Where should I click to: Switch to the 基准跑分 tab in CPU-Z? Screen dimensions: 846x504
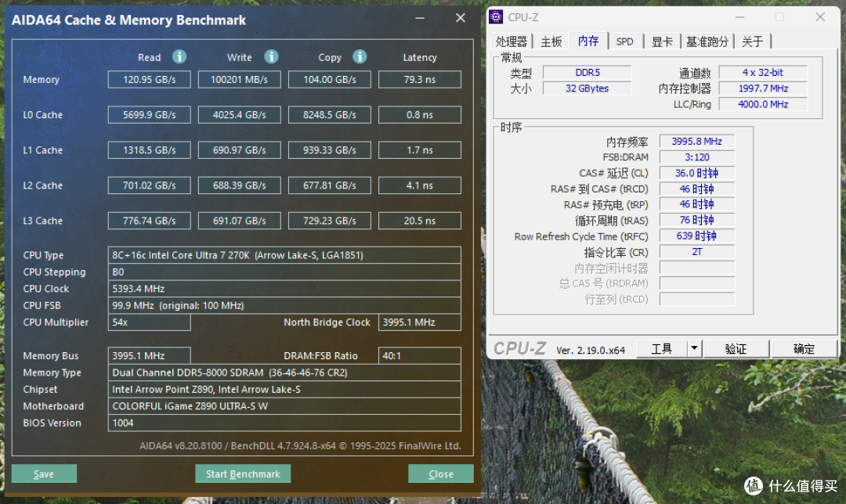click(x=707, y=41)
